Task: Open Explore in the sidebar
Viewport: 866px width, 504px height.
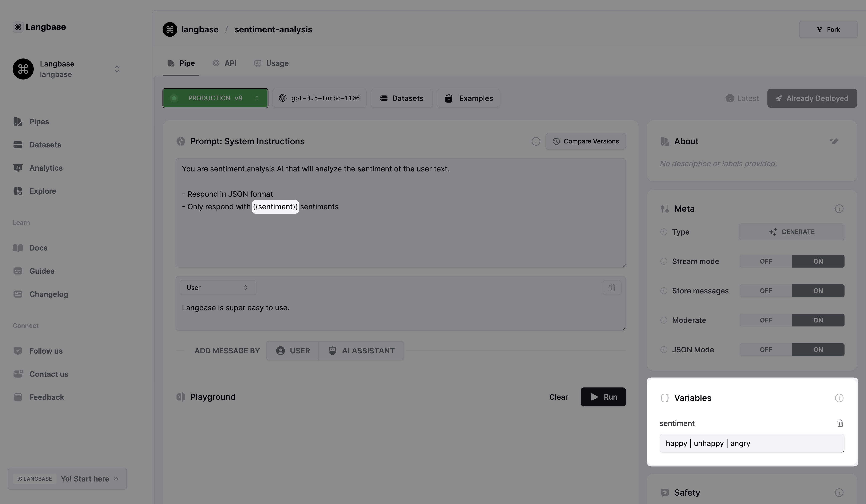Action: (x=43, y=191)
